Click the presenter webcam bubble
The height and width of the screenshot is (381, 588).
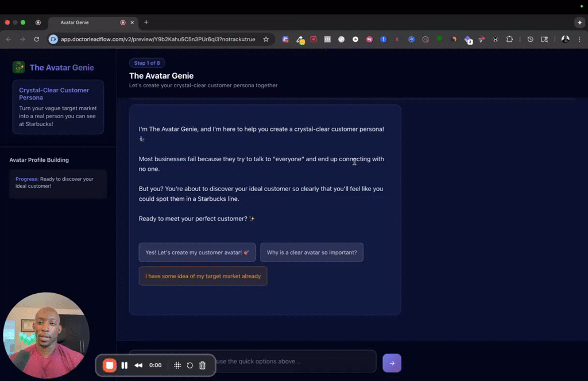(46, 335)
